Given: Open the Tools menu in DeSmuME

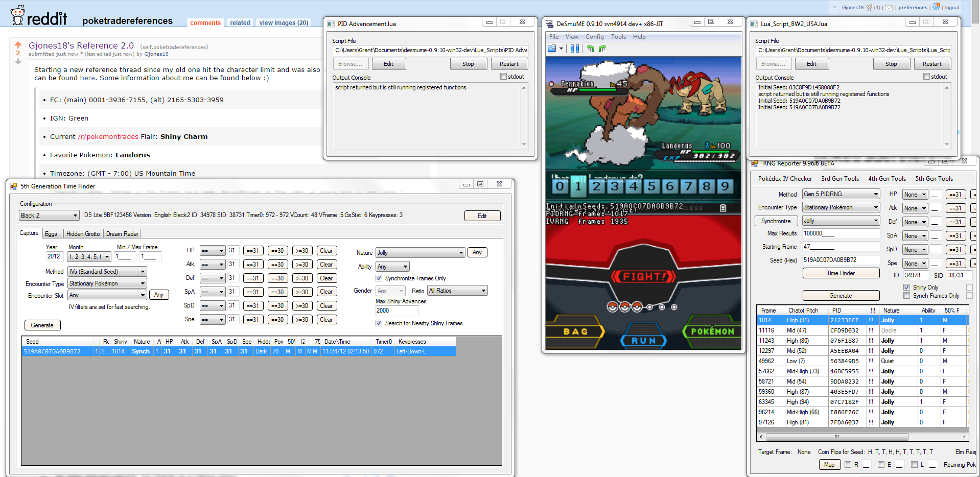Looking at the screenshot, I should [x=618, y=37].
